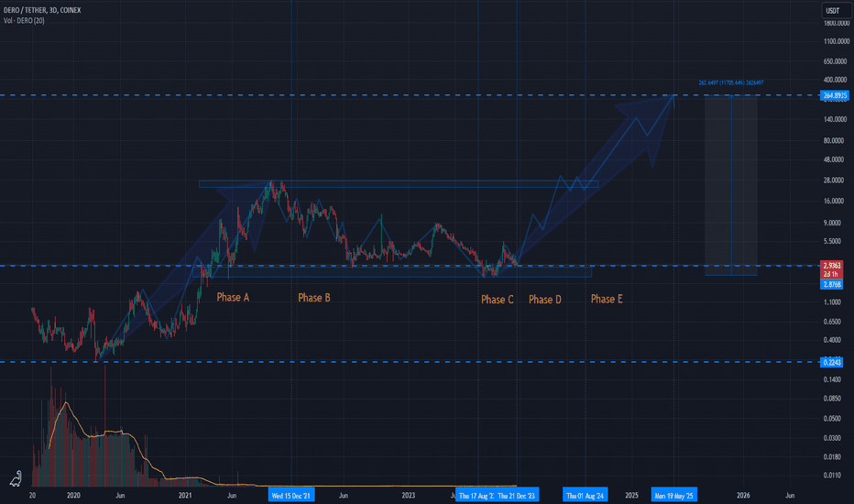This screenshot has height=504, width=854.
Task: Click the red 2.9363 current price label
Action: (831, 266)
